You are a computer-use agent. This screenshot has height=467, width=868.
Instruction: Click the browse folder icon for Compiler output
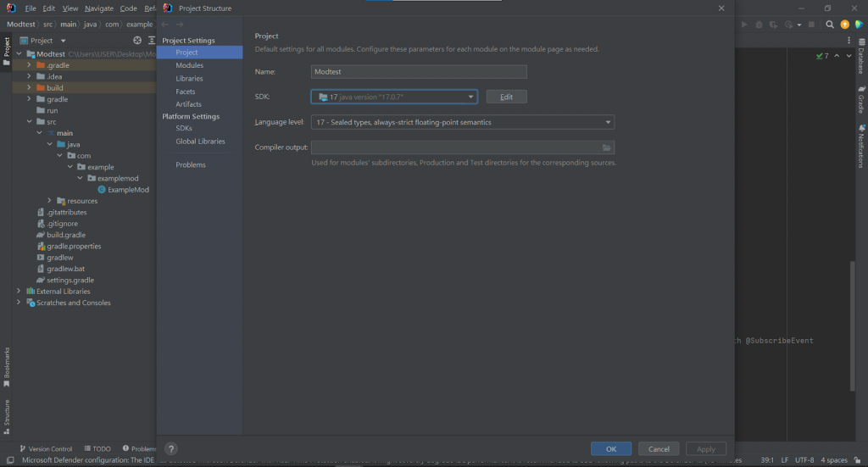click(607, 147)
